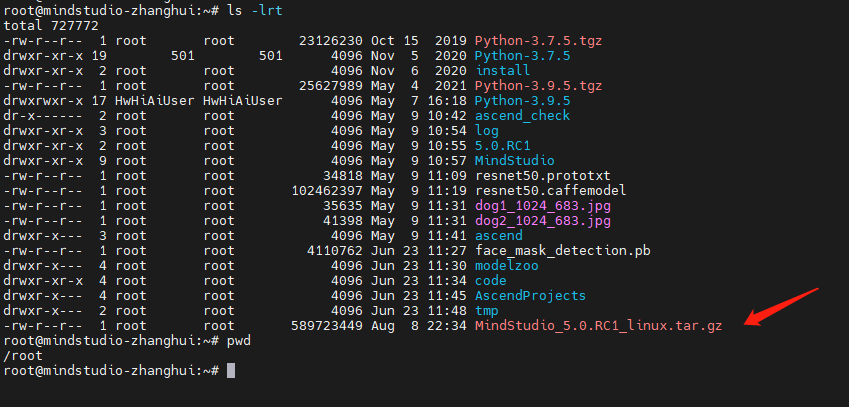The width and height of the screenshot is (849, 407).
Task: Click the install directory entry
Action: click(x=502, y=71)
